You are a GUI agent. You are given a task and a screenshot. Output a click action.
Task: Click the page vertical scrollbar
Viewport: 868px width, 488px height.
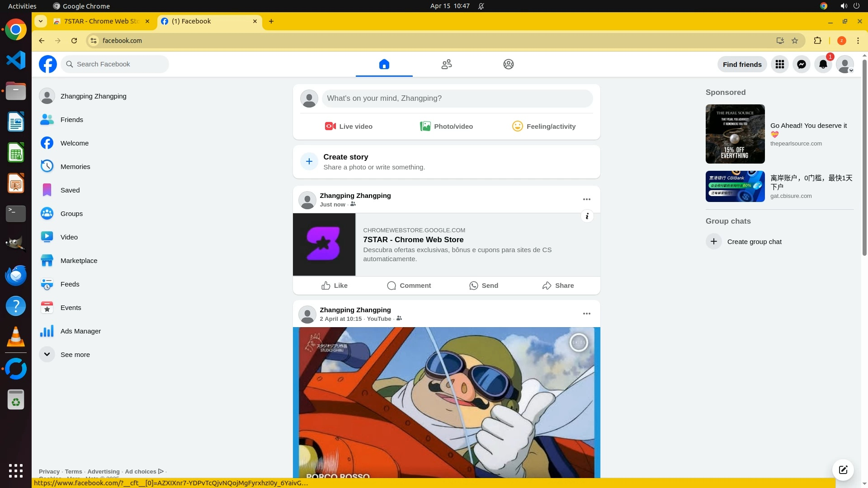(x=864, y=158)
